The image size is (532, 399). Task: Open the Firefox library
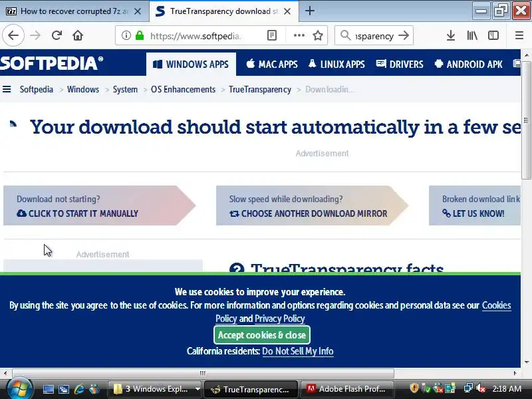click(x=472, y=35)
